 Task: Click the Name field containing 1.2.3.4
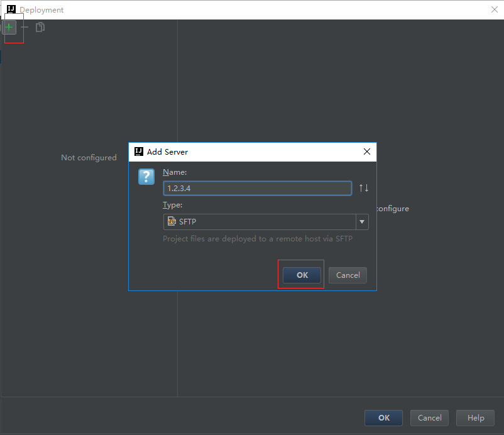click(x=257, y=188)
